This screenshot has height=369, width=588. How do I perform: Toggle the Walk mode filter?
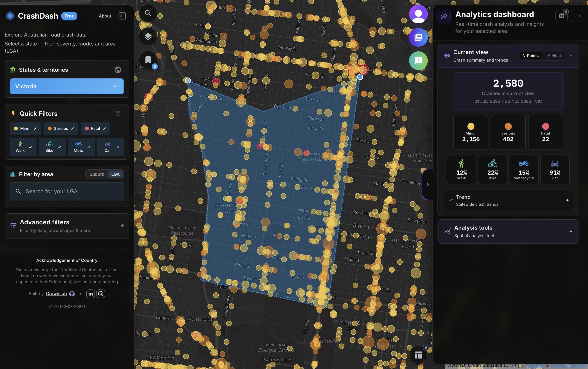(23, 147)
